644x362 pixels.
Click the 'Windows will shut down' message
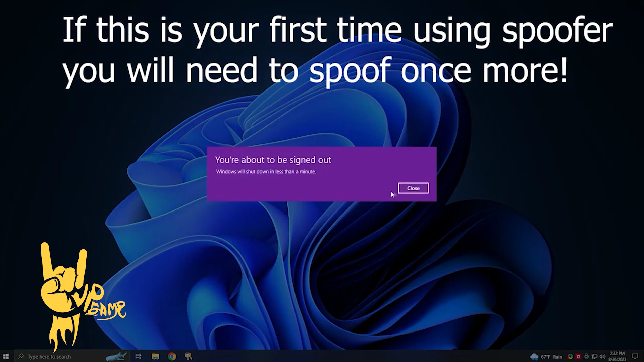[x=266, y=172]
